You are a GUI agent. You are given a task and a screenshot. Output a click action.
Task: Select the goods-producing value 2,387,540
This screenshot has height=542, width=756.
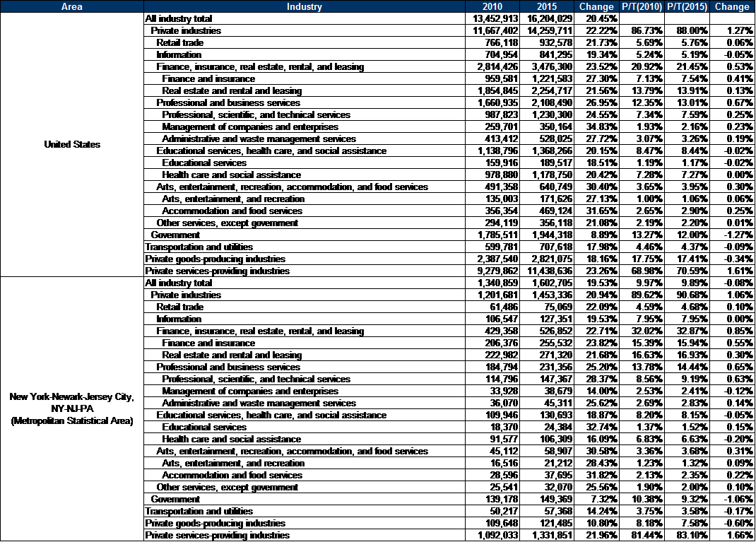point(492,259)
